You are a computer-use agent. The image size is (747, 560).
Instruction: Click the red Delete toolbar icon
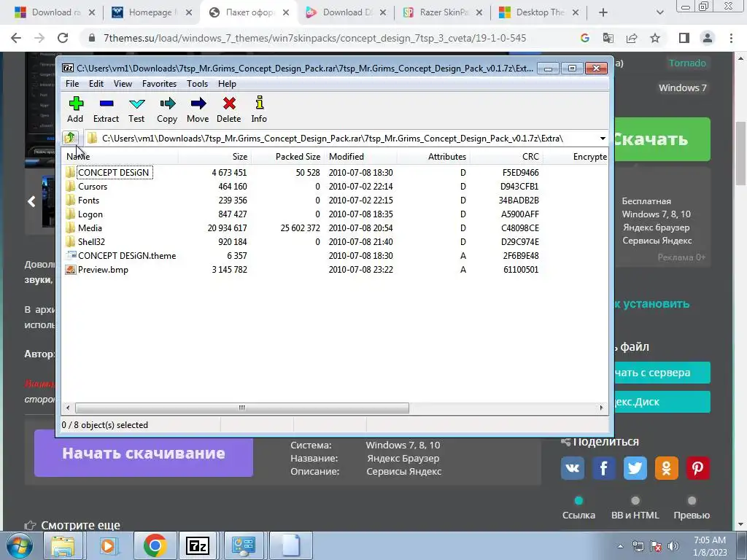click(x=229, y=104)
